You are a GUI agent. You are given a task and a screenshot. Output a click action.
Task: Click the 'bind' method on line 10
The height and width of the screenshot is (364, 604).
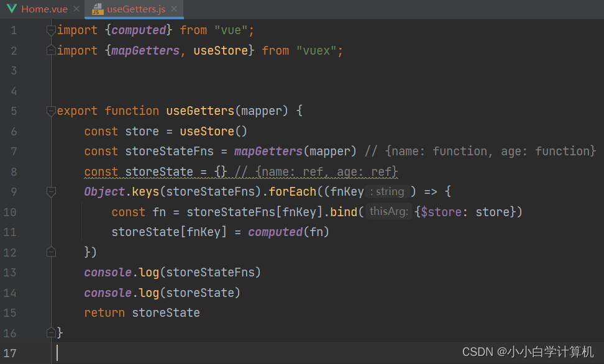point(343,212)
